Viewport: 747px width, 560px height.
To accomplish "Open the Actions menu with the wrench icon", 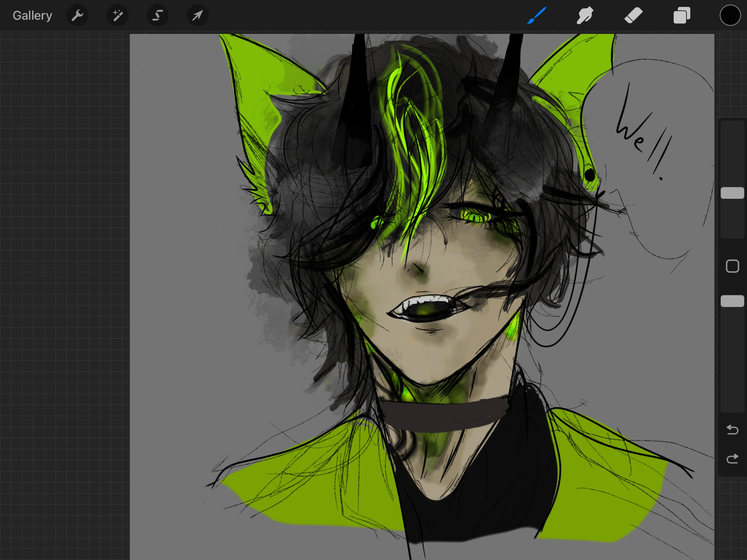I will [x=77, y=15].
